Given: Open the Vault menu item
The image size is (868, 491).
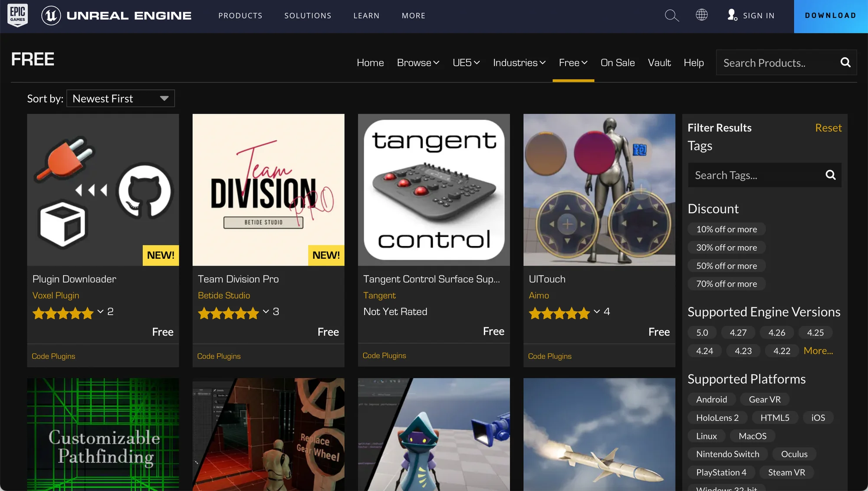Looking at the screenshot, I should tap(659, 63).
